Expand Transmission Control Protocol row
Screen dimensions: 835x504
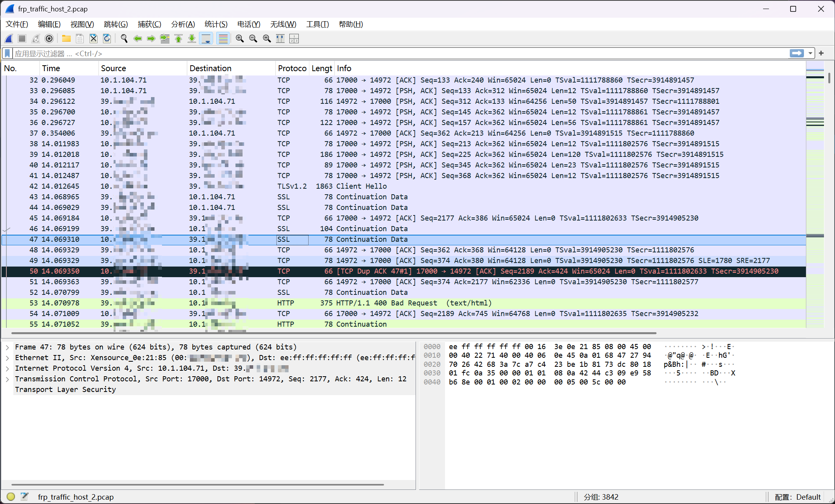[x=7, y=379]
